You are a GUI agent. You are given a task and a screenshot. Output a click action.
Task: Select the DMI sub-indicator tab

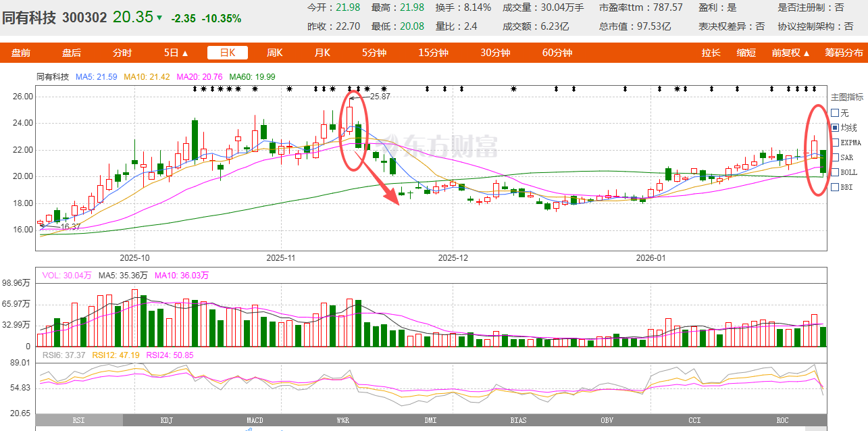click(x=430, y=420)
